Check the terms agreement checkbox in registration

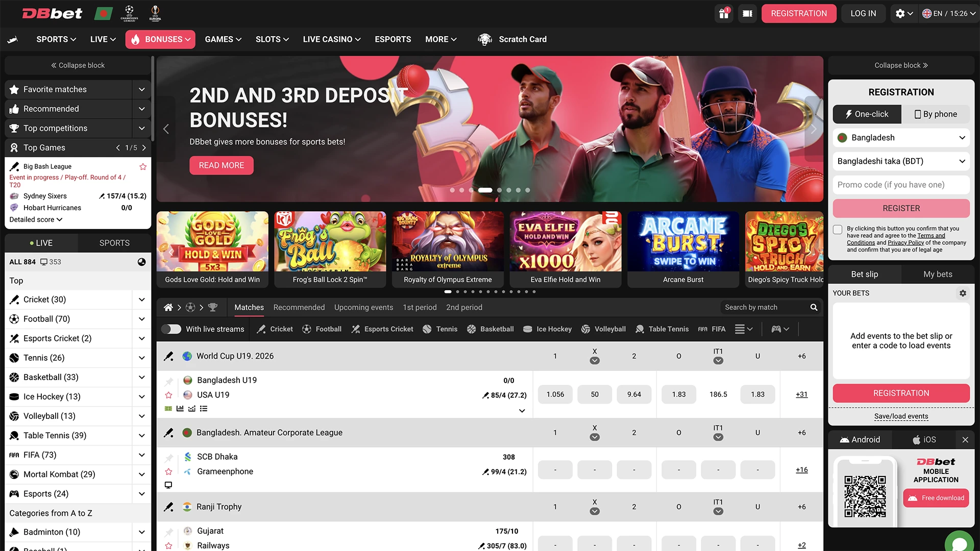(x=837, y=230)
